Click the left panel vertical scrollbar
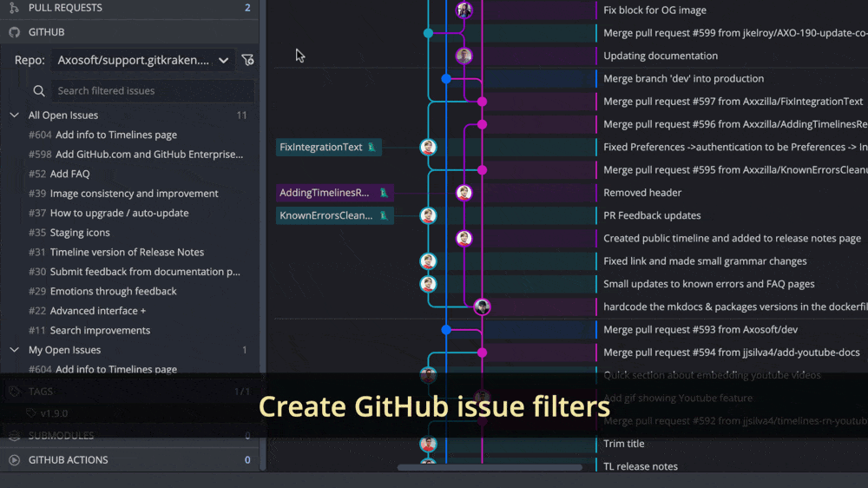This screenshot has height=488, width=868. tap(263, 235)
